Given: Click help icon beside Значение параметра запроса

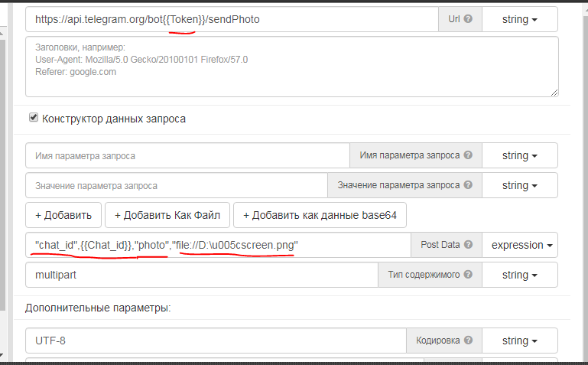Looking at the screenshot, I should pyautogui.click(x=468, y=185).
